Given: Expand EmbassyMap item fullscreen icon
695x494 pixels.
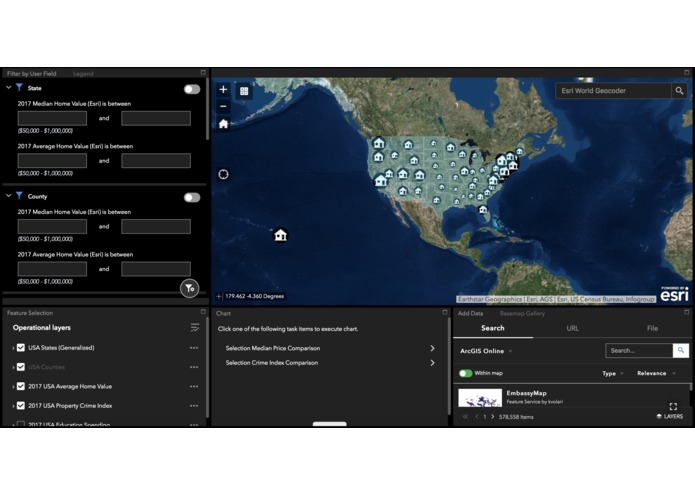Looking at the screenshot, I should pos(673,406).
